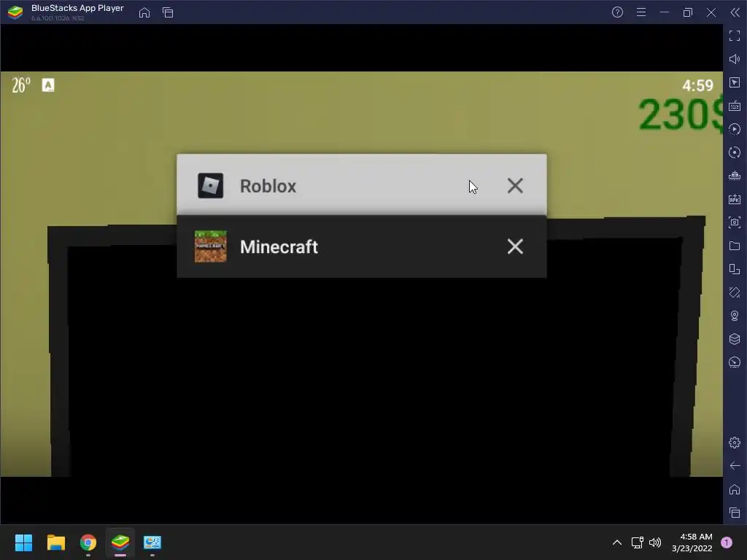Image resolution: width=747 pixels, height=560 pixels.
Task: Set location using the sidebar pin icon
Action: [735, 316]
